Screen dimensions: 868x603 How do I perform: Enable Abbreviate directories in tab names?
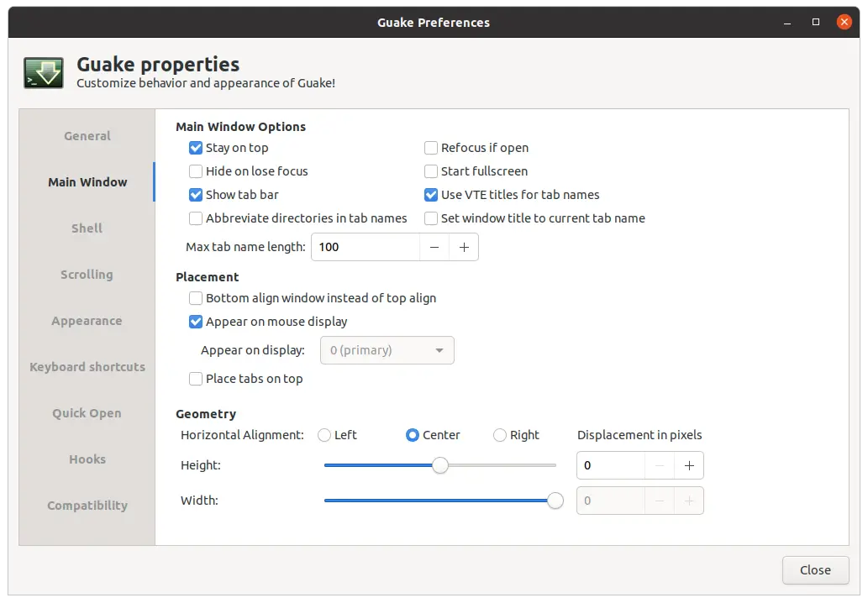pyautogui.click(x=196, y=218)
